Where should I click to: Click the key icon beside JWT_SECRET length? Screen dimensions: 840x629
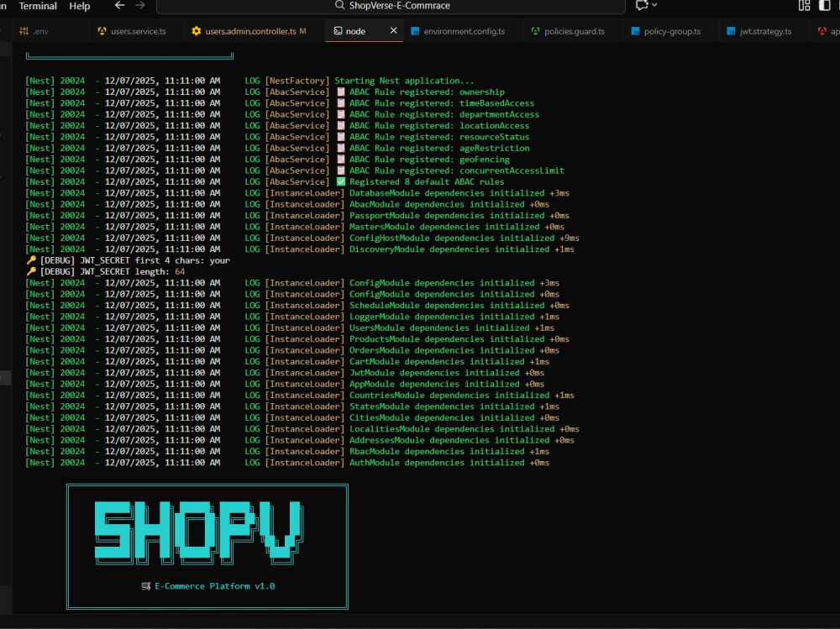click(31, 271)
